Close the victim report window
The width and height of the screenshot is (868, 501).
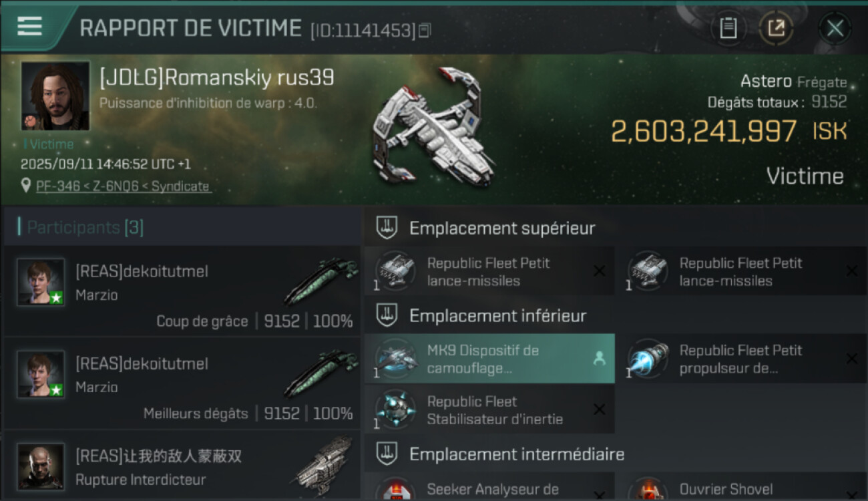835,29
